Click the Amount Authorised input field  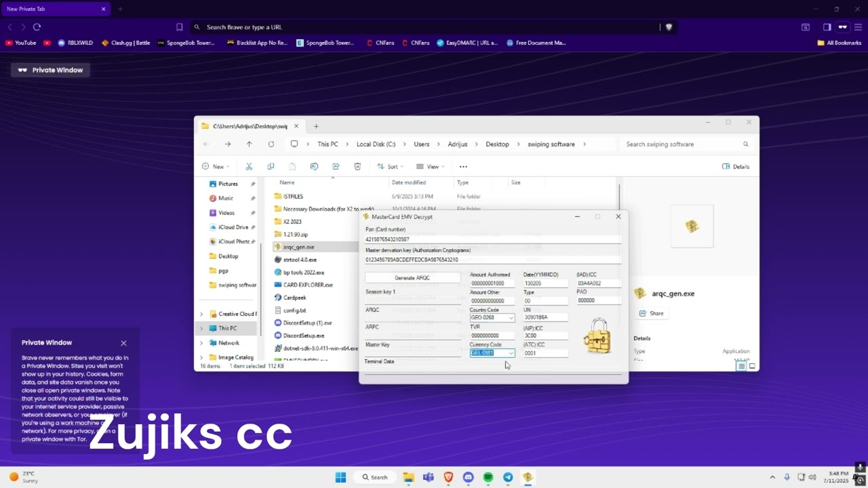click(492, 283)
